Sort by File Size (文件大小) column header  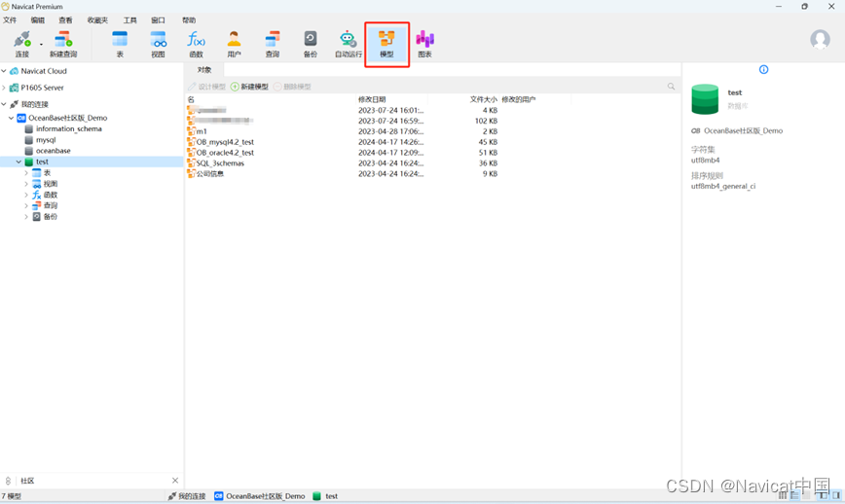[x=483, y=99]
